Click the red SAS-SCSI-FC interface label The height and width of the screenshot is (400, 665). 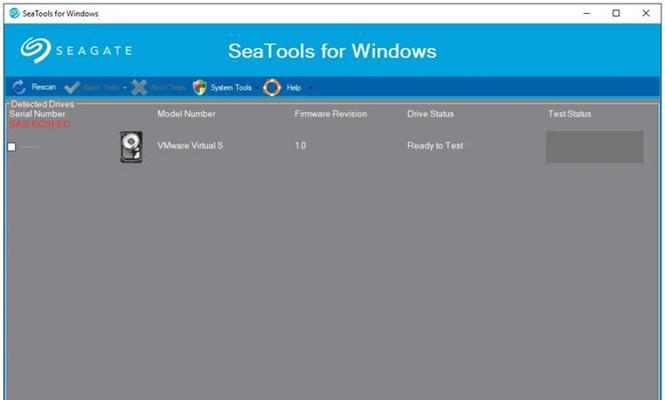tap(39, 124)
